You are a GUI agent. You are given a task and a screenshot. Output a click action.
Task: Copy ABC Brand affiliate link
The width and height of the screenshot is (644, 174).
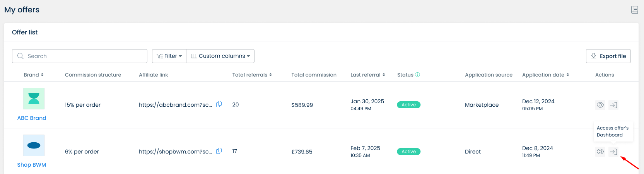coord(219,104)
